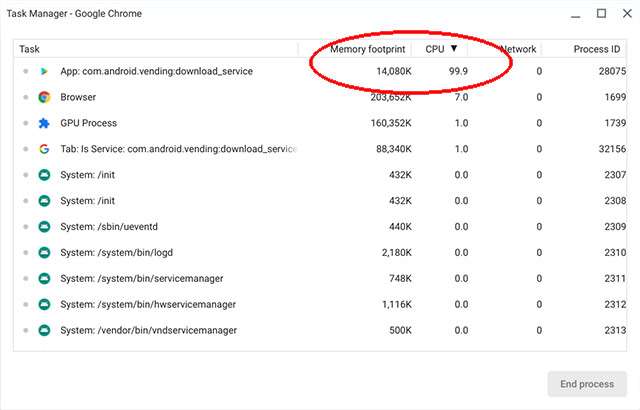Click the Play Store icon for download_service app

click(x=44, y=71)
